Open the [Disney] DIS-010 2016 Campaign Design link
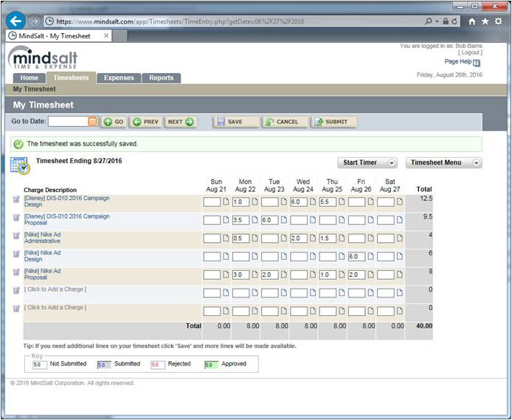The width and height of the screenshot is (512, 420). point(66,202)
